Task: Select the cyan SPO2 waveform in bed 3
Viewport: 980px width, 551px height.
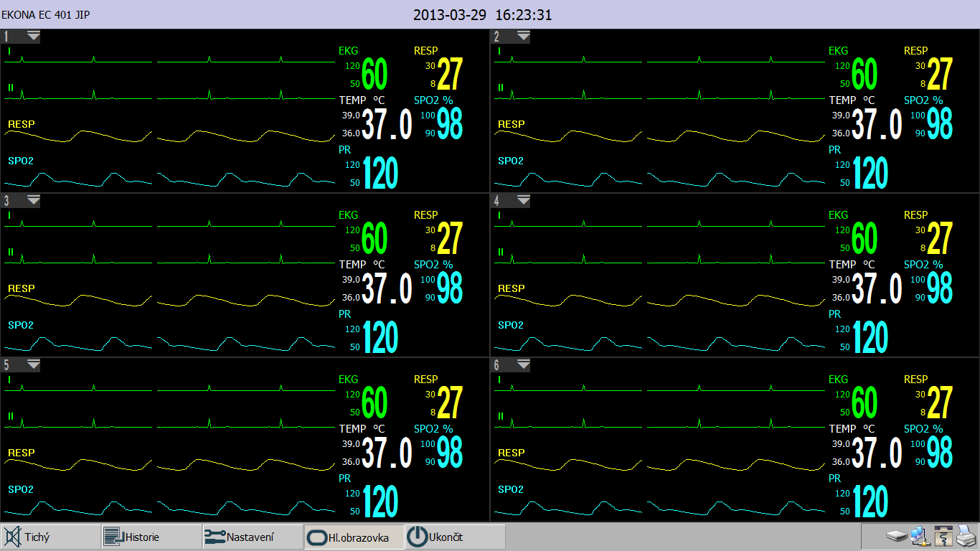Action: coord(169,344)
